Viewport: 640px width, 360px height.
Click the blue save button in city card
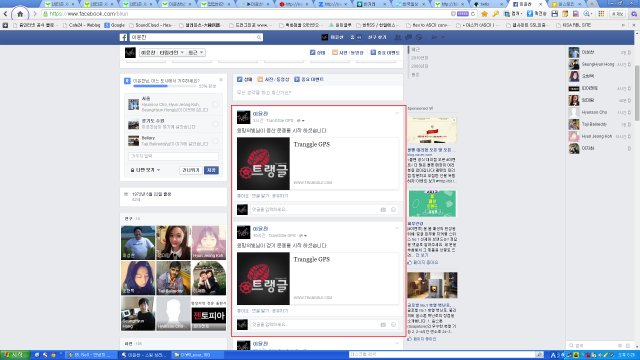(211, 170)
